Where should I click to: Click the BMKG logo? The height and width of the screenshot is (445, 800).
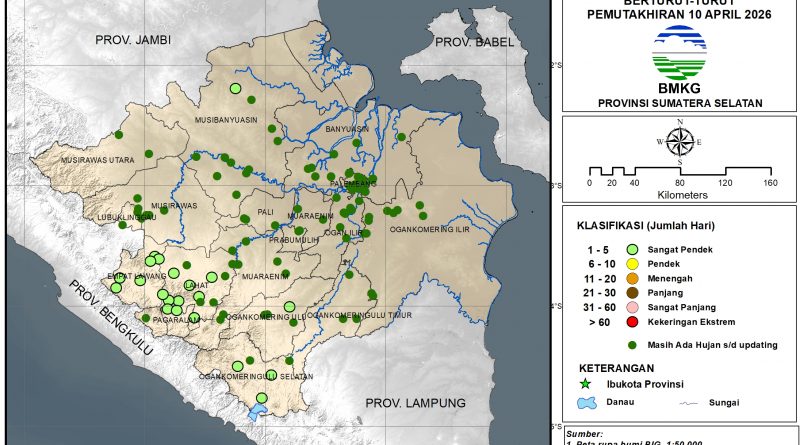click(679, 53)
